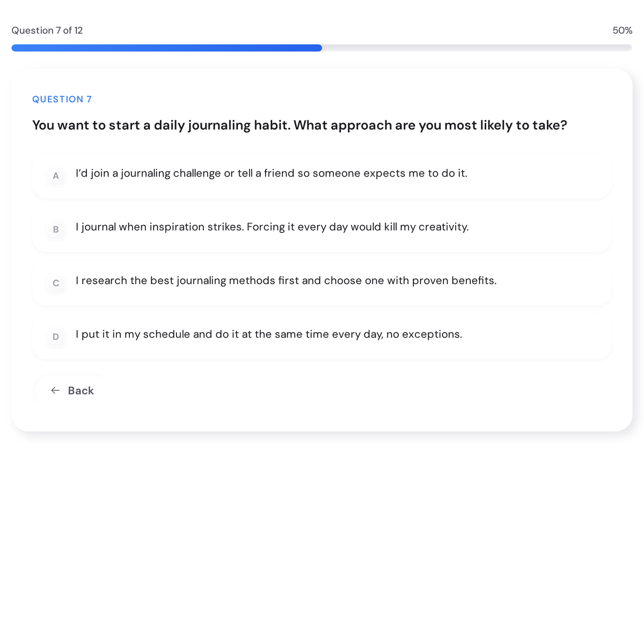
Task: Select the first answer option card
Action: coord(322,176)
